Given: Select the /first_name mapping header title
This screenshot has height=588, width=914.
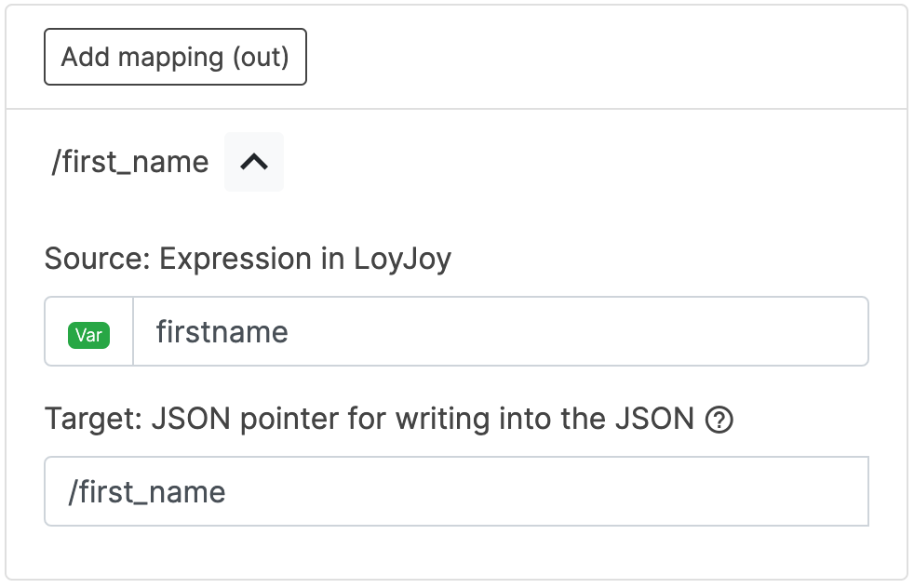Looking at the screenshot, I should (130, 162).
